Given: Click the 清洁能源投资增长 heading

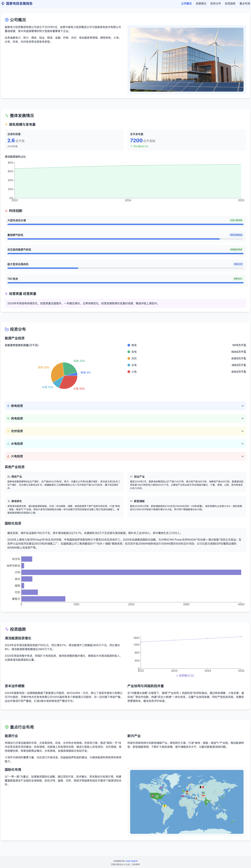Looking at the screenshot, I should pos(18,638).
